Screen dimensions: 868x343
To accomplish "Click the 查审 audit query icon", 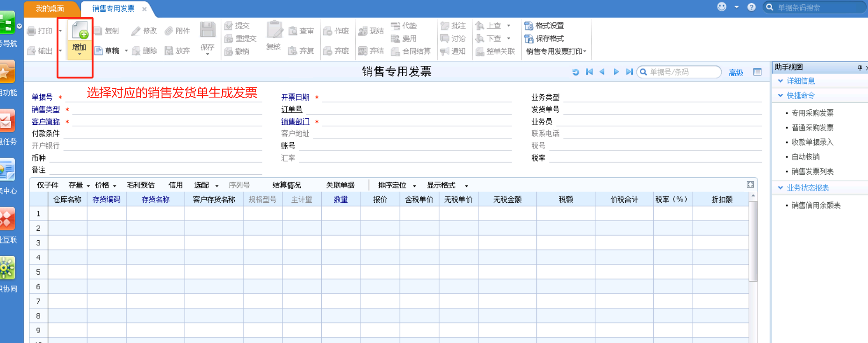I will 293,31.
